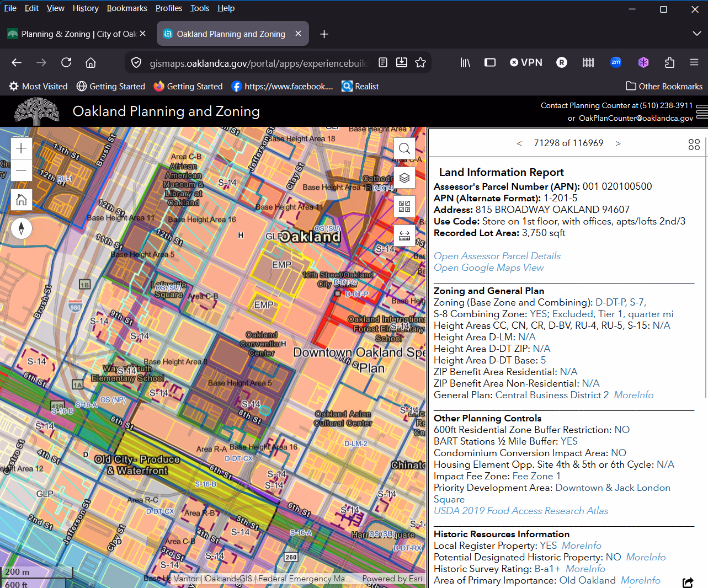List all open tabs dropdown
708x588 pixels.
pyautogui.click(x=696, y=34)
